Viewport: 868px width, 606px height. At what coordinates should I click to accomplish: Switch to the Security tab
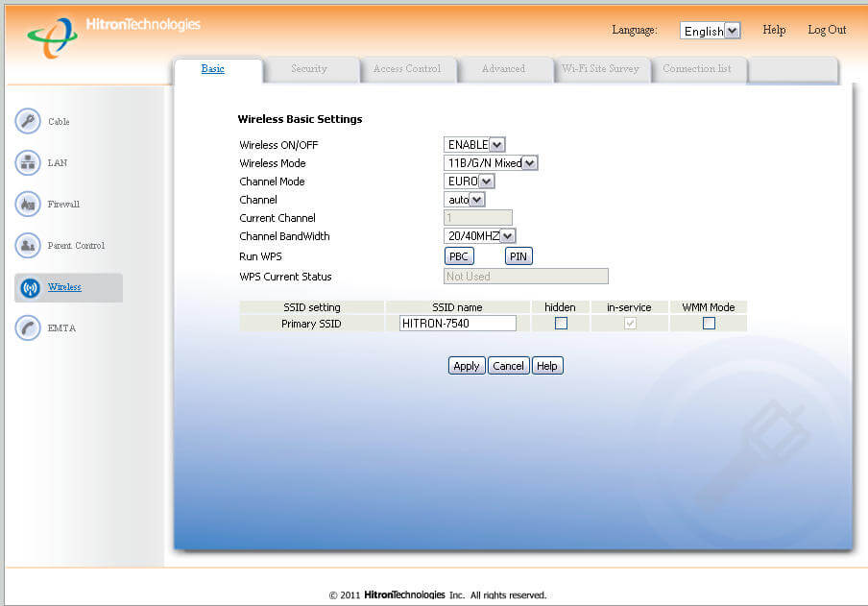[309, 69]
